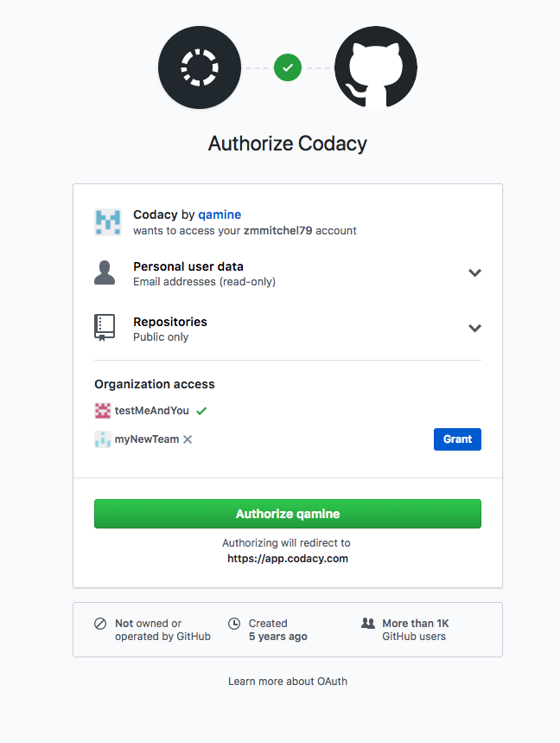Grant access to myNewTeam organization
560x743 pixels.
click(457, 439)
